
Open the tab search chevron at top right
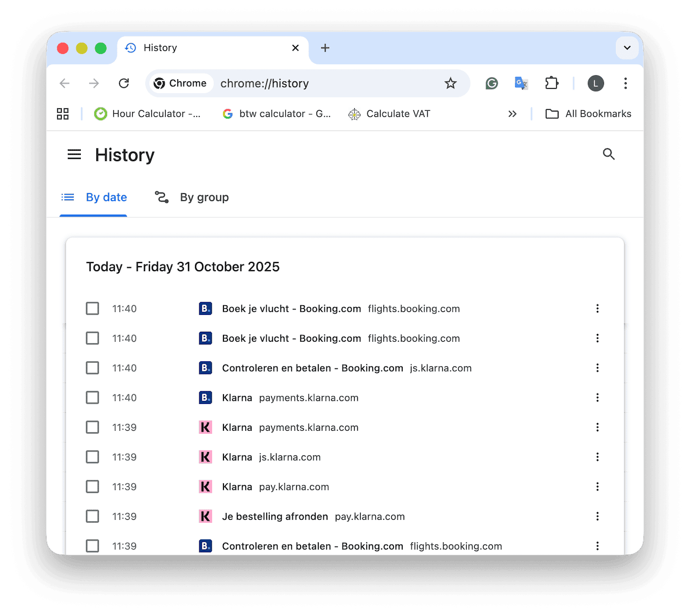(627, 47)
